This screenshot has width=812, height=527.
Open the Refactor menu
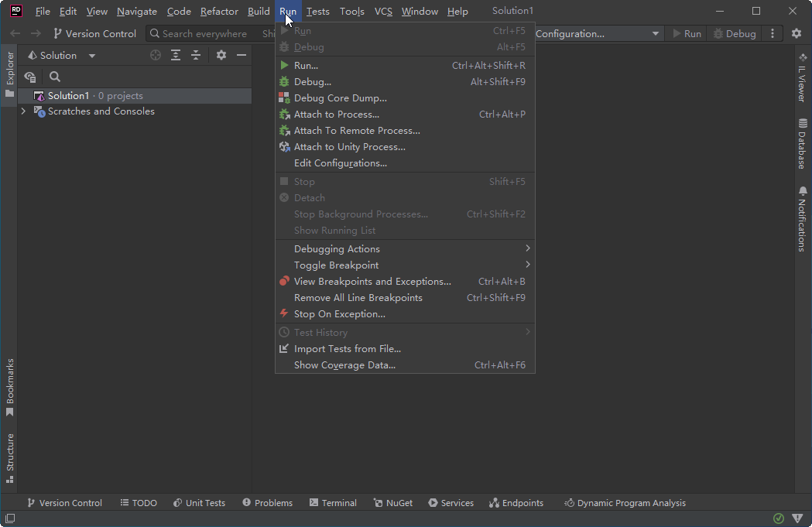(219, 12)
